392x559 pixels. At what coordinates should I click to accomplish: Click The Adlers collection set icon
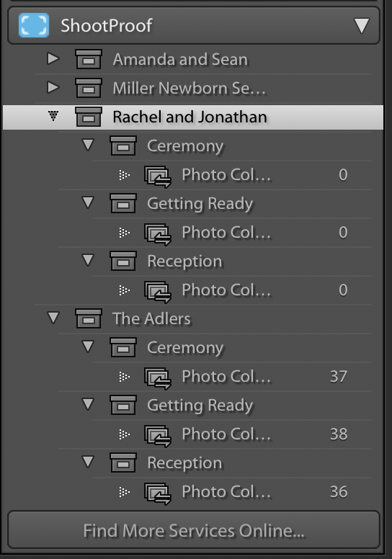89,318
